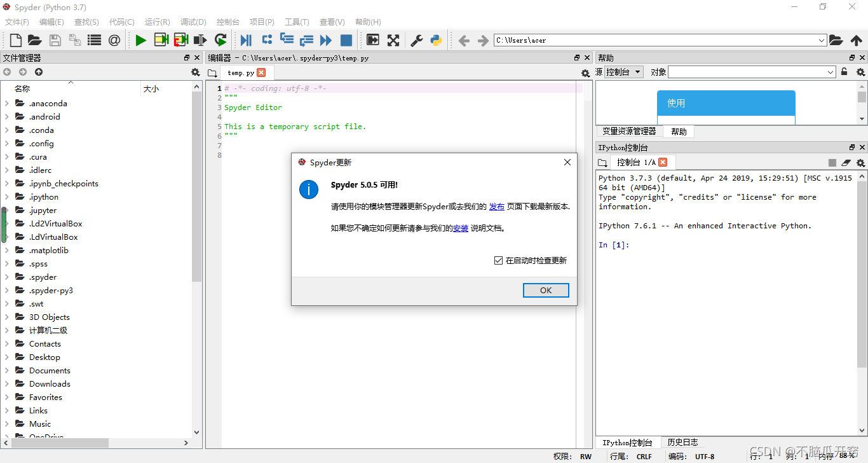Clear console with the eraser icon

(x=846, y=163)
